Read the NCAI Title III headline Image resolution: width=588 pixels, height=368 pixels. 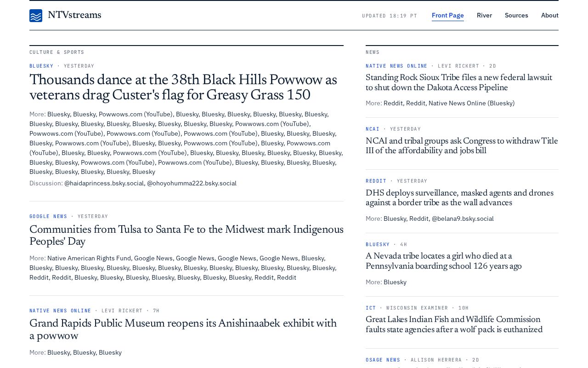click(462, 146)
